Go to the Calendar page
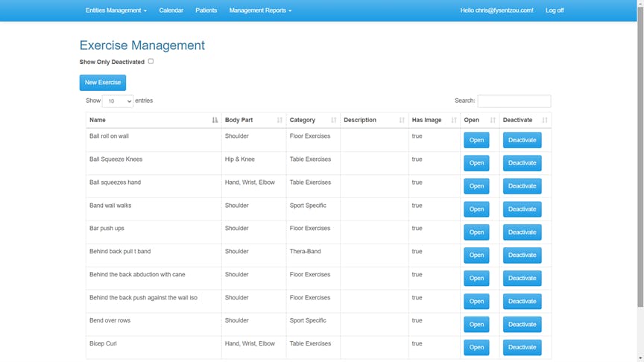Image resolution: width=644 pixels, height=362 pixels. (171, 10)
